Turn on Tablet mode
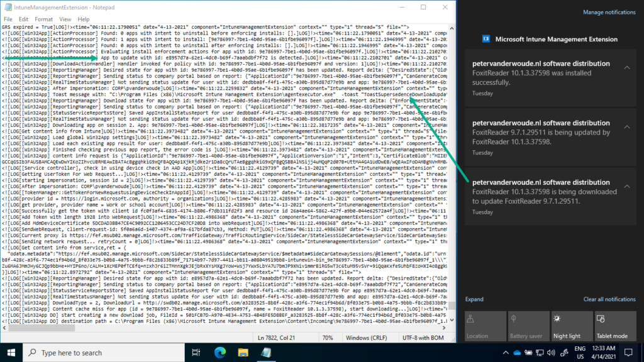Viewport: 644px width, 362px height. click(614, 326)
